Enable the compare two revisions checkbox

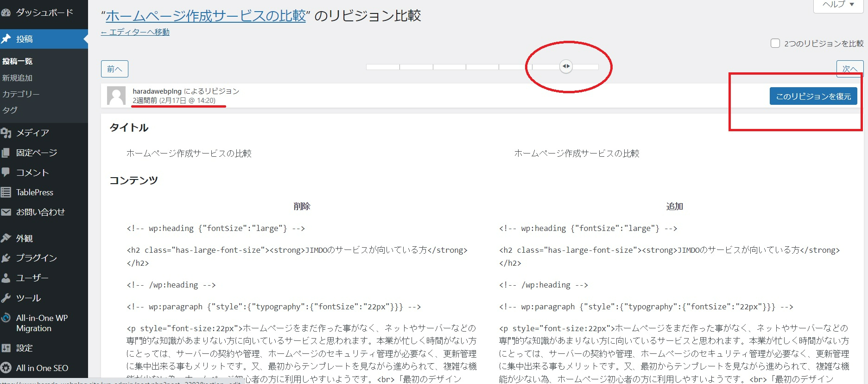775,44
